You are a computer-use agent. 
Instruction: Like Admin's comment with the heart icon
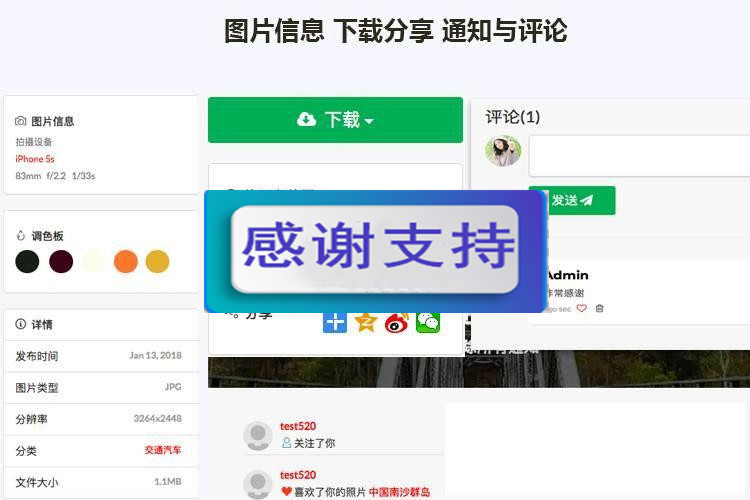coord(581,308)
